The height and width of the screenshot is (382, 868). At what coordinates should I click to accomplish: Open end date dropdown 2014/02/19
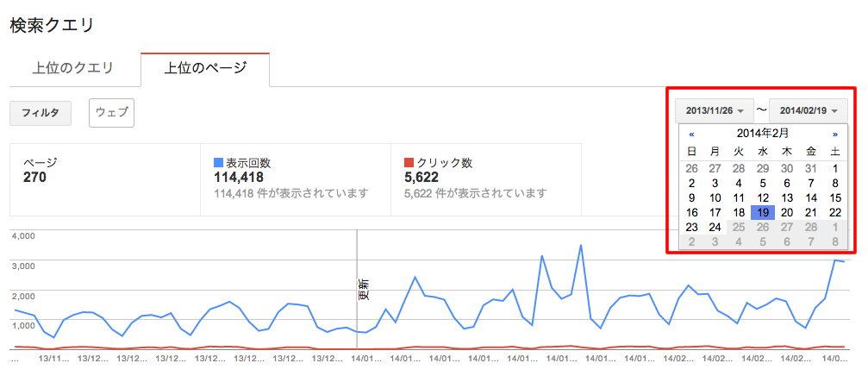pyautogui.click(x=809, y=110)
